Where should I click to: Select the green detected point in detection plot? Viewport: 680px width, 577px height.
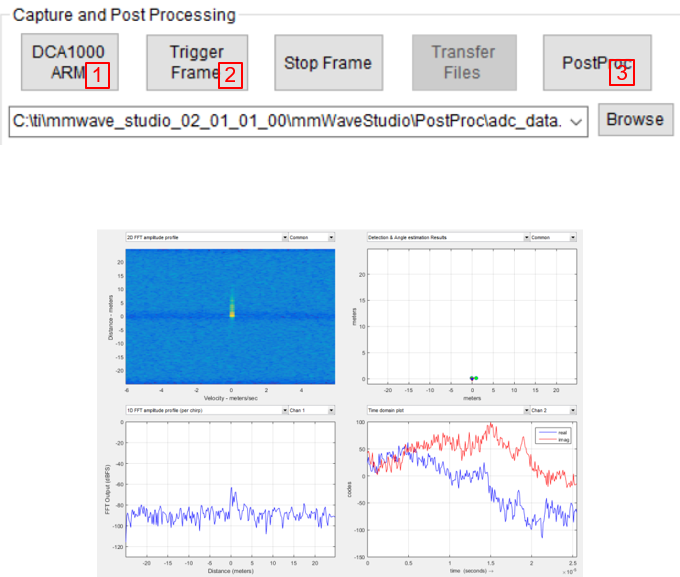point(477,378)
